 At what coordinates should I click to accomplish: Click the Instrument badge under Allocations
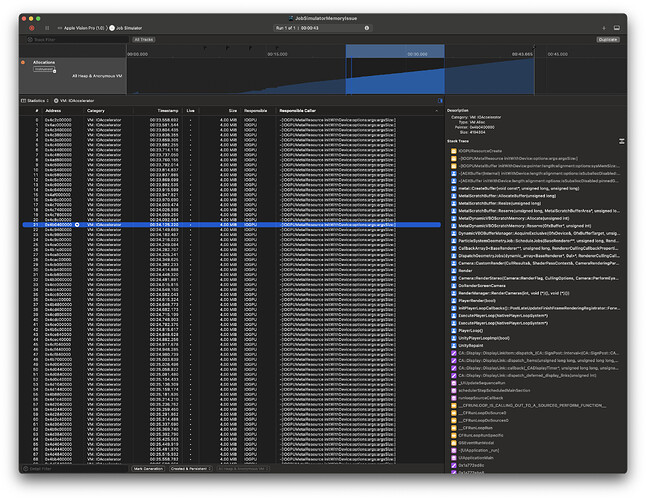[44, 69]
